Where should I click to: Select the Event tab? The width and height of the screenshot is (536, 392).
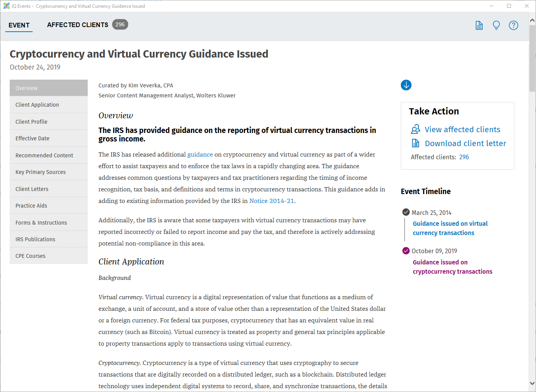[19, 26]
